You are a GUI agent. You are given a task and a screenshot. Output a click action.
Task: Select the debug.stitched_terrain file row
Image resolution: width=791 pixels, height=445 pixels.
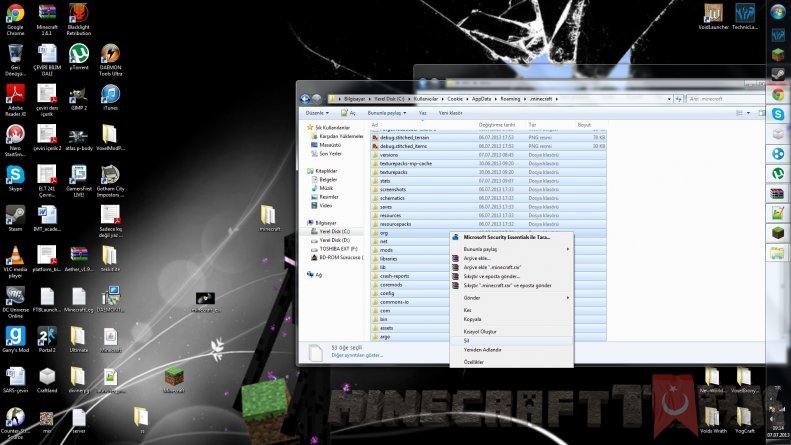tap(488, 137)
